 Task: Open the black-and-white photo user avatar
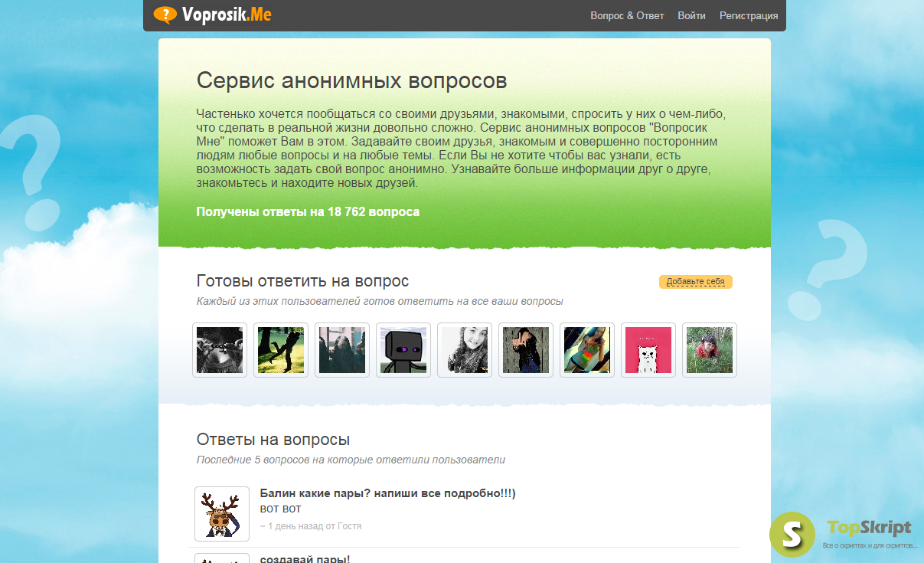pyautogui.click(x=220, y=350)
